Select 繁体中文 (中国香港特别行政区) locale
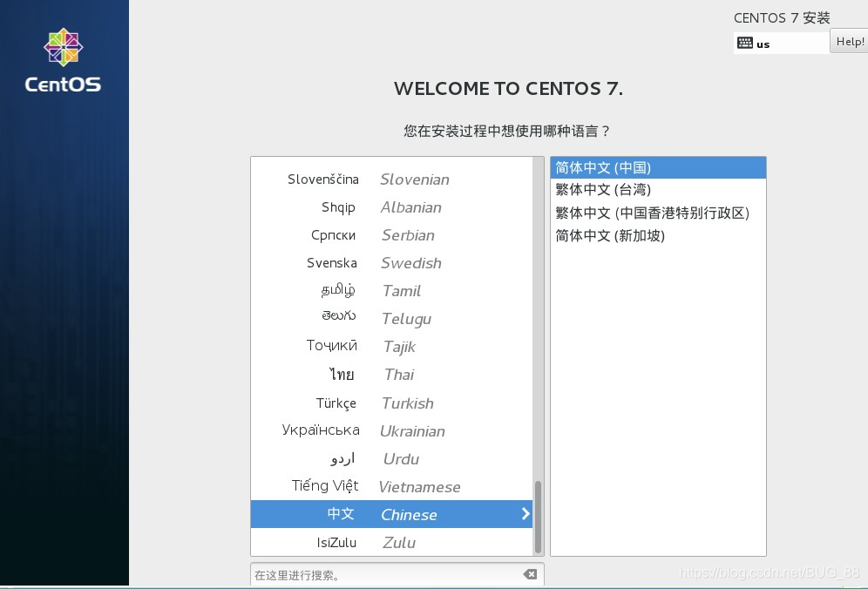 (658, 213)
